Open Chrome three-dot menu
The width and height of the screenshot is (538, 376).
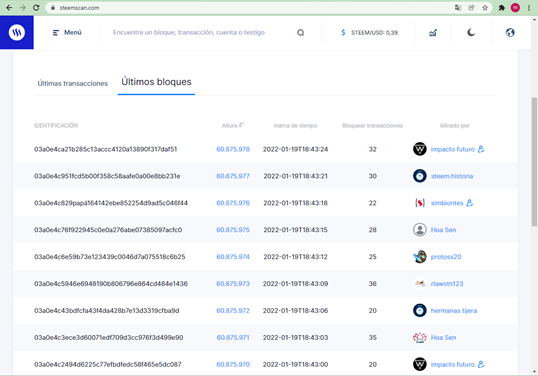click(x=529, y=8)
